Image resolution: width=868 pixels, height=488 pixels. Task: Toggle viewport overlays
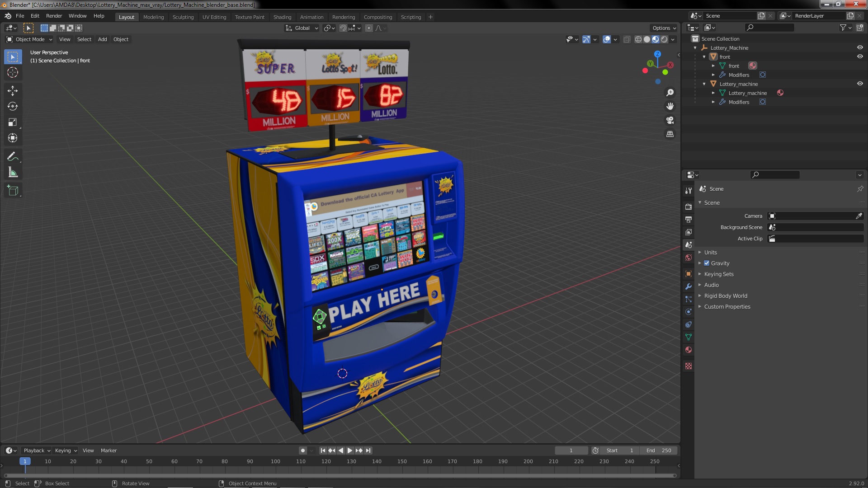pyautogui.click(x=607, y=39)
